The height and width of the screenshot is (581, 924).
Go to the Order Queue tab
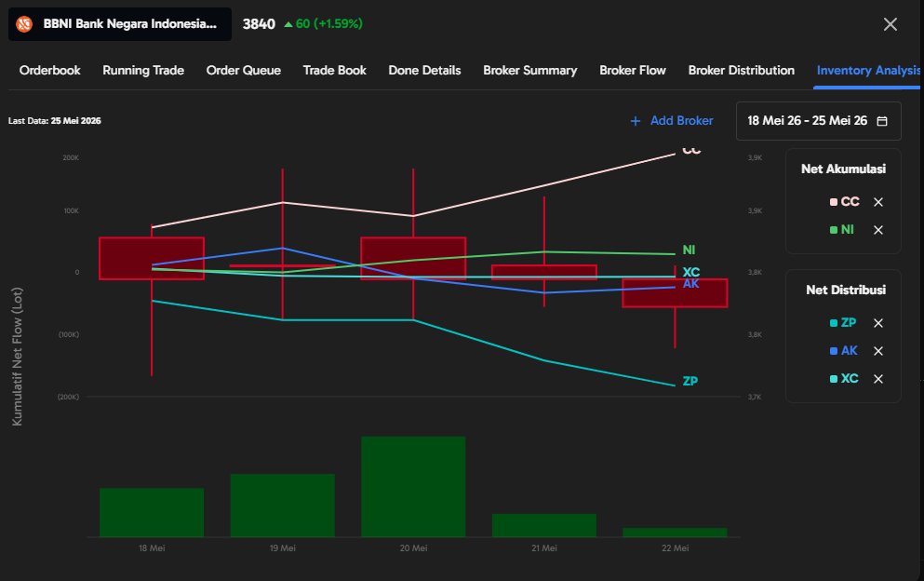tap(244, 70)
